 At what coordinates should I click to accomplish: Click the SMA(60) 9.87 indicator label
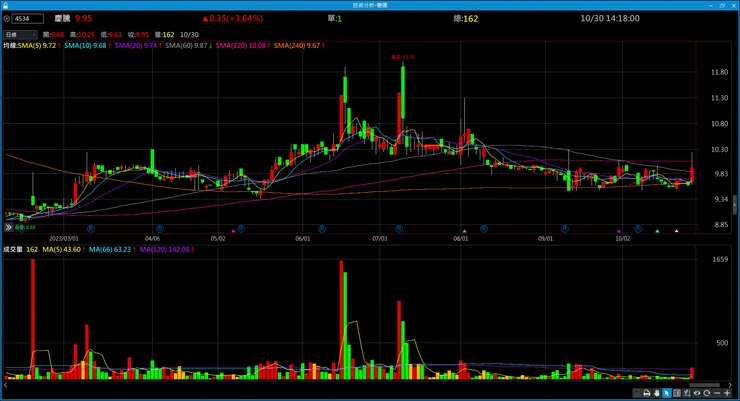(x=186, y=46)
